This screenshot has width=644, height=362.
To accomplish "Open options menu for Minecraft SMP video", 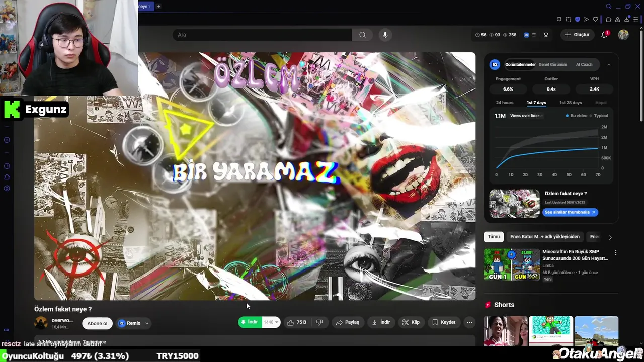I will click(615, 252).
